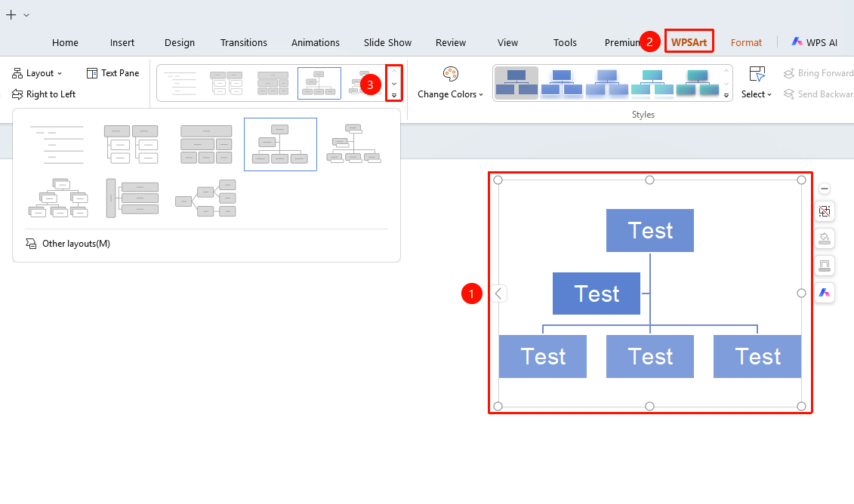Viewport: 854px width, 504px height.
Task: Pick the vertical bar with stacked rows layout
Action: pyautogui.click(x=132, y=198)
